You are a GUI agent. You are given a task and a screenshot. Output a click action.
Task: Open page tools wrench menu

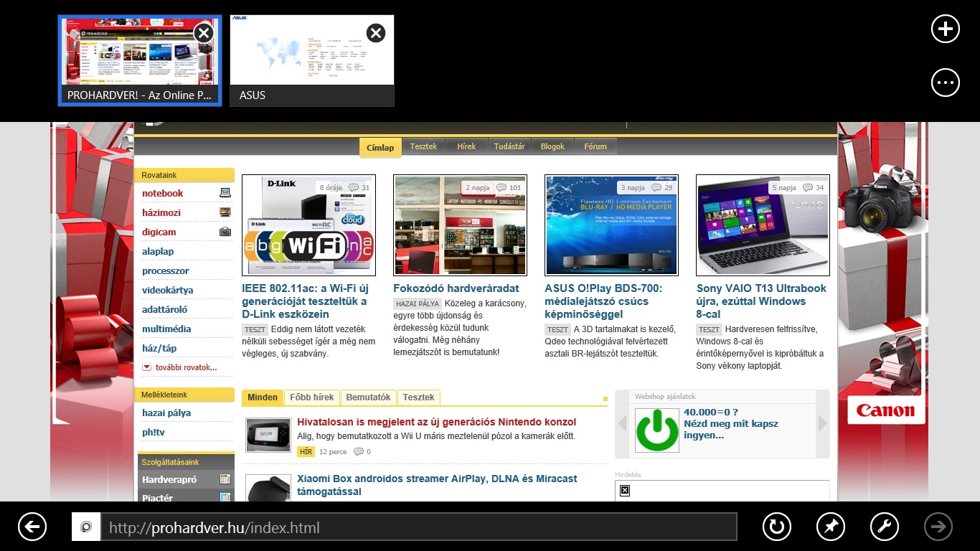885,527
